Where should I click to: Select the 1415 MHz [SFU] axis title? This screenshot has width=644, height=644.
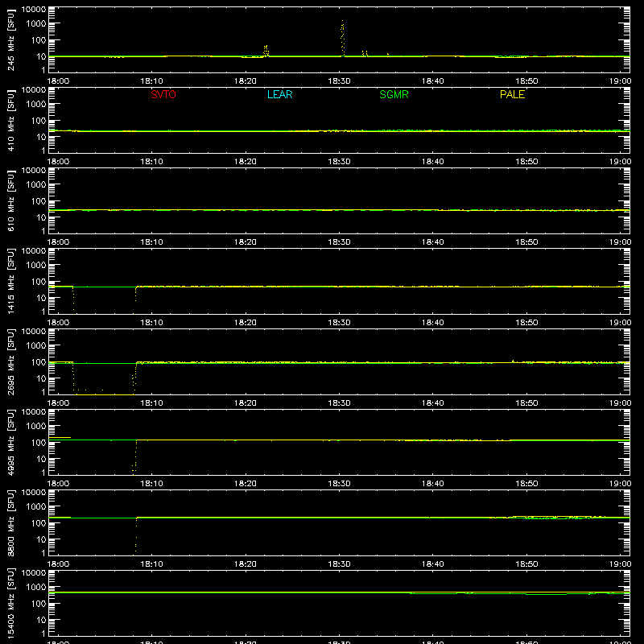coord(10,282)
